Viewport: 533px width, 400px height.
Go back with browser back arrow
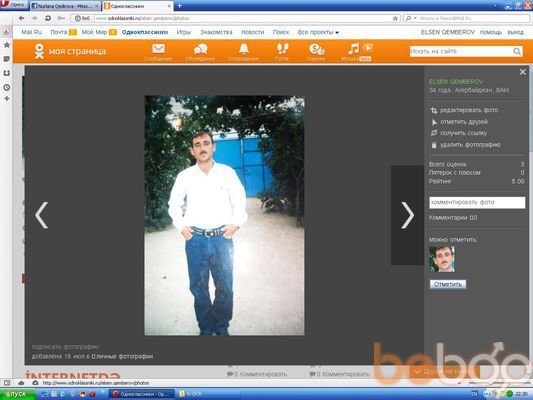pos(21,18)
